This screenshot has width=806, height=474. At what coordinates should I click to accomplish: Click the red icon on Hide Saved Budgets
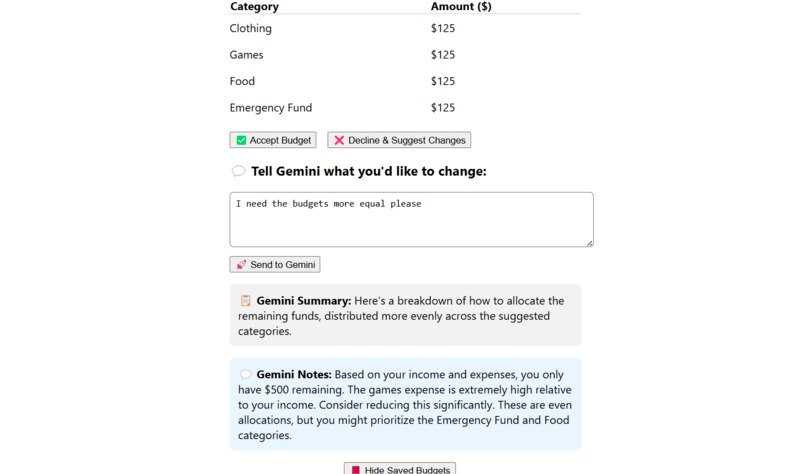click(356, 470)
